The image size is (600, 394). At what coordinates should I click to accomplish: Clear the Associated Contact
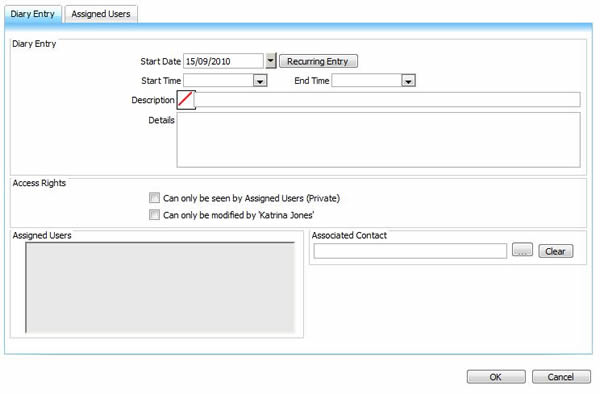pyautogui.click(x=556, y=251)
